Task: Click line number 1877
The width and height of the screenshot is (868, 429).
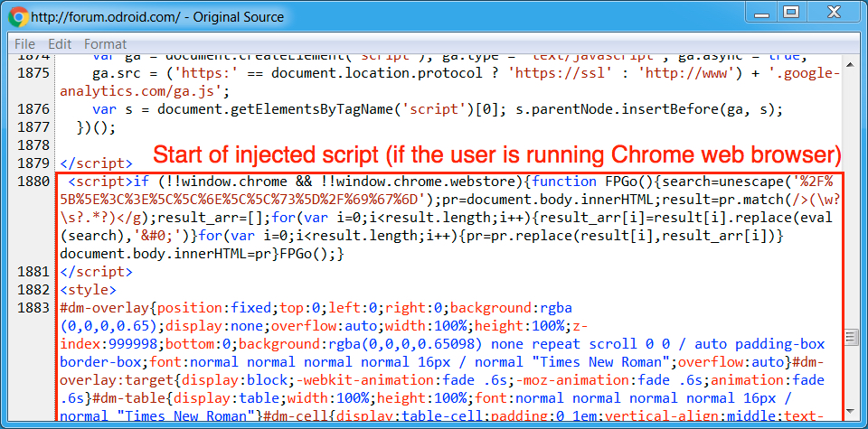Action: 33,127
